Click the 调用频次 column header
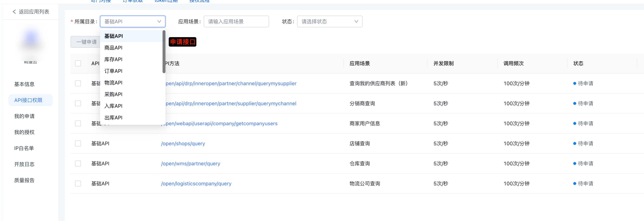 pyautogui.click(x=513, y=63)
